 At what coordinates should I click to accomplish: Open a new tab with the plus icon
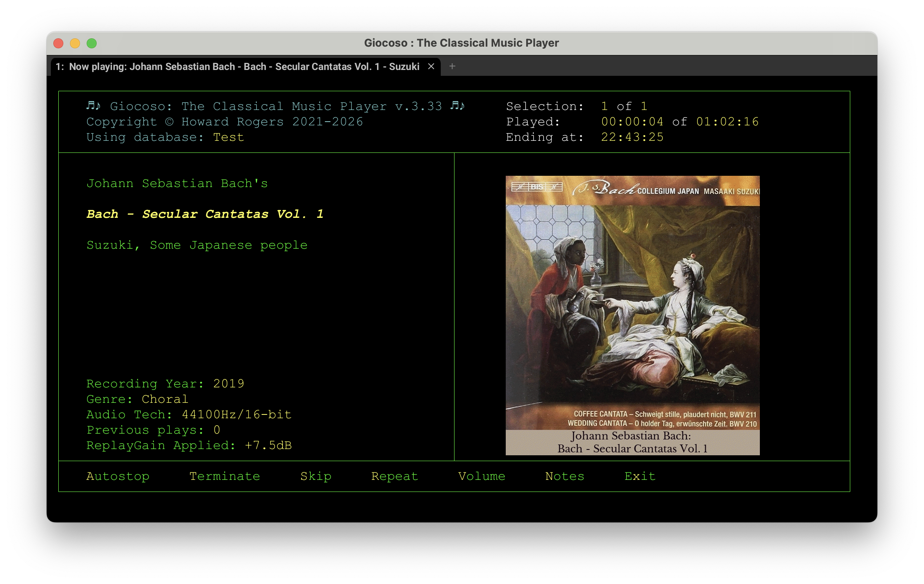pyautogui.click(x=452, y=66)
